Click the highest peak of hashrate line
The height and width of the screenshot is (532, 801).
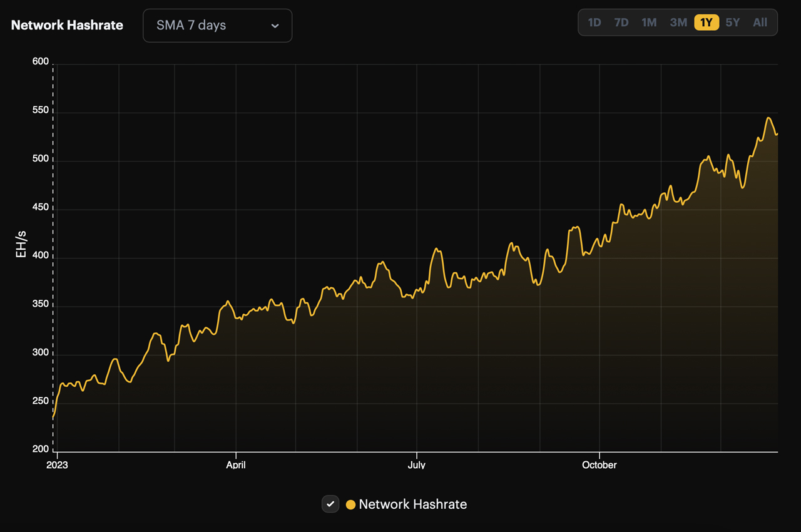click(768, 118)
